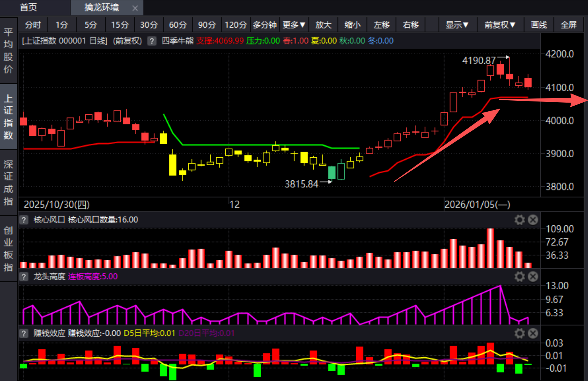Select the 15分 timeframe
This screenshot has width=588, height=381.
[x=120, y=25]
